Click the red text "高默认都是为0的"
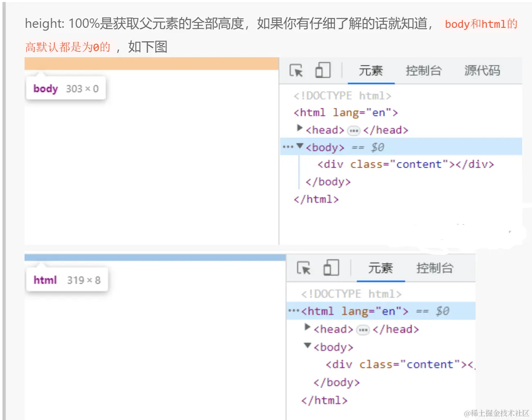The width and height of the screenshot is (532, 420). point(68,47)
